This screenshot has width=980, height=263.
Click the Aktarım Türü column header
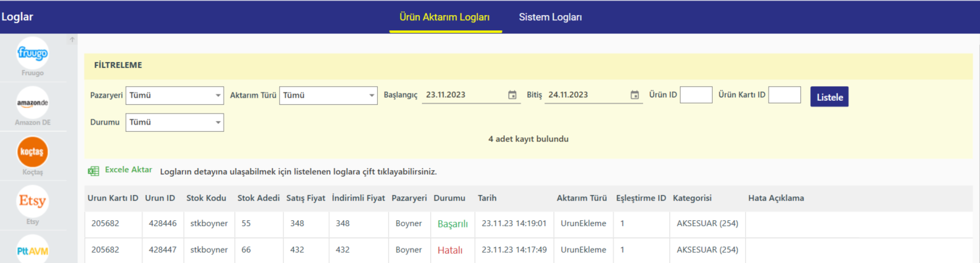point(582,198)
